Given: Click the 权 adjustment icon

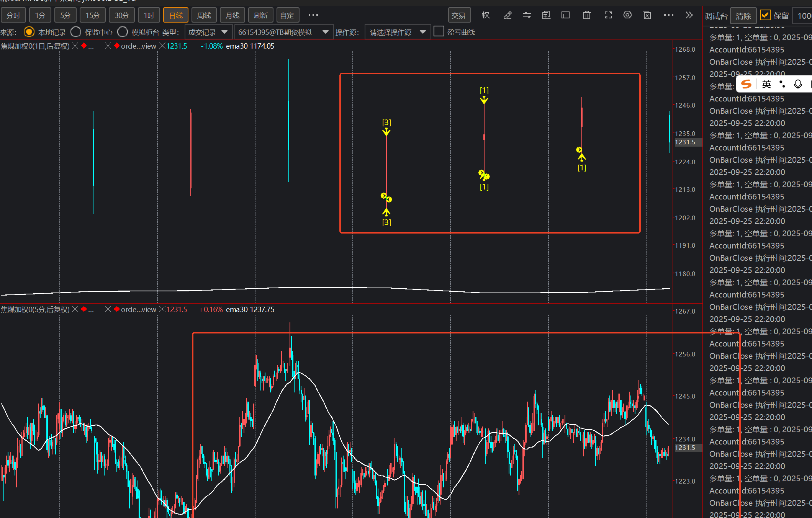Looking at the screenshot, I should click(x=486, y=15).
